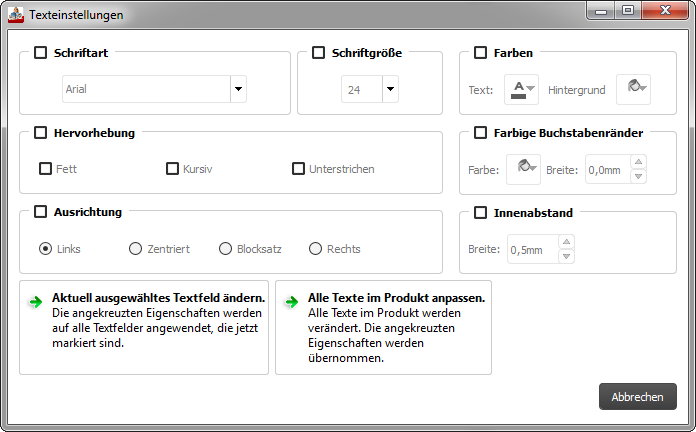696x432 pixels.
Task: Click Alle Texte im Produkt anpassen
Action: [383, 327]
